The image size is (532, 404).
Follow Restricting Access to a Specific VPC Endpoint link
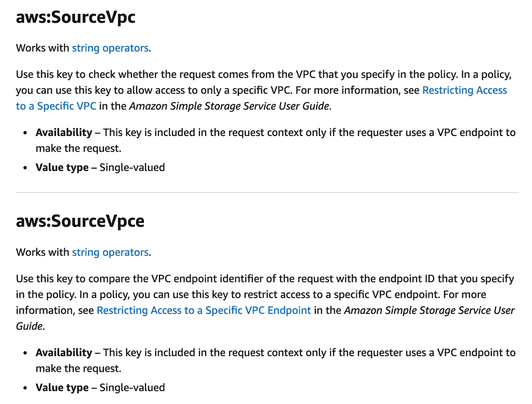[x=204, y=311]
